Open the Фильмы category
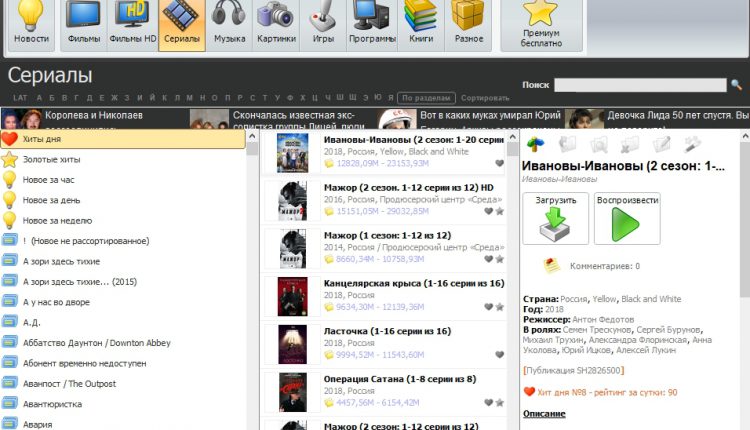 click(x=84, y=25)
